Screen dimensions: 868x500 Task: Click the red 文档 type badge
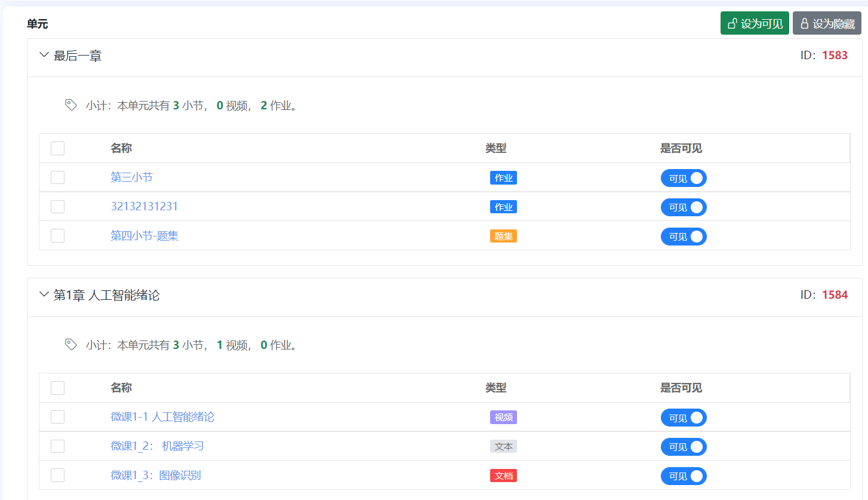tap(503, 476)
